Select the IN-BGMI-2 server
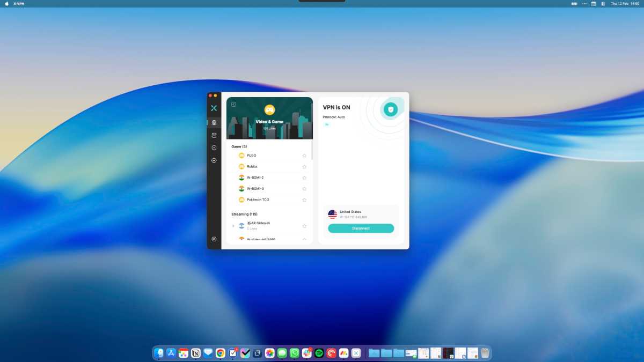Screen dimensions: 644x362 pyautogui.click(x=255, y=178)
